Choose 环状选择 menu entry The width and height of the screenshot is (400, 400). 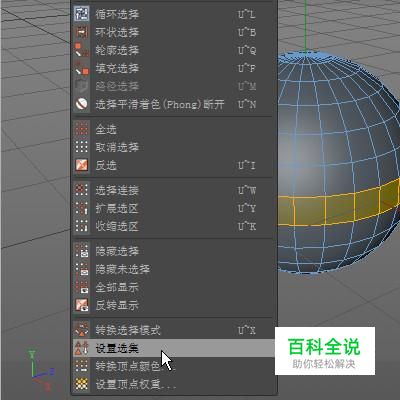click(x=173, y=32)
